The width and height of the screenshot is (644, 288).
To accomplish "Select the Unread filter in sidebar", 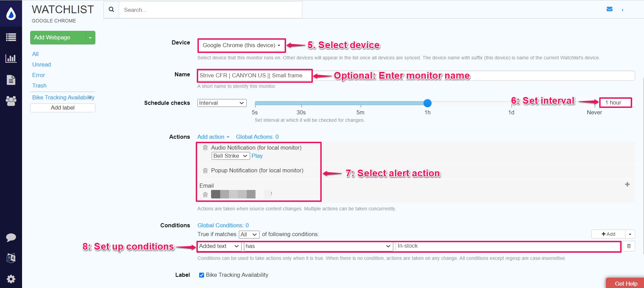I will (41, 64).
